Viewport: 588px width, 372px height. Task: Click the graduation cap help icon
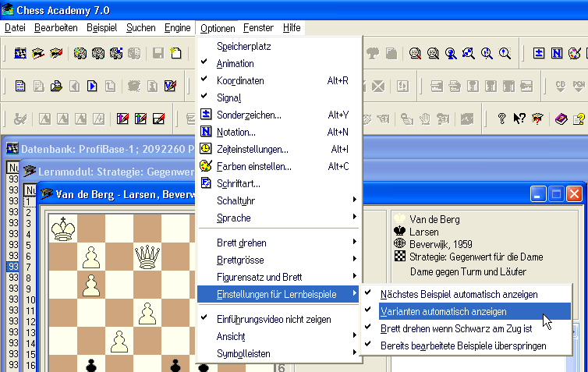tap(537, 119)
